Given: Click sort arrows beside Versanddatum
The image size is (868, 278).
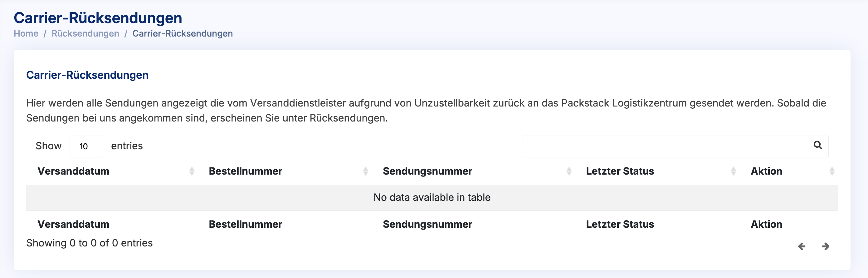Looking at the screenshot, I should coord(192,171).
